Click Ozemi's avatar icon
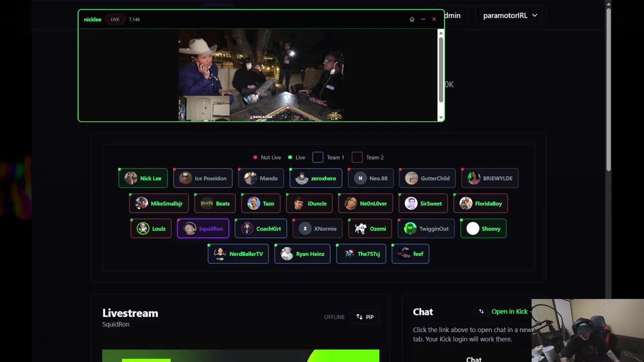Screen dimensions: 644x362 (361, 229)
